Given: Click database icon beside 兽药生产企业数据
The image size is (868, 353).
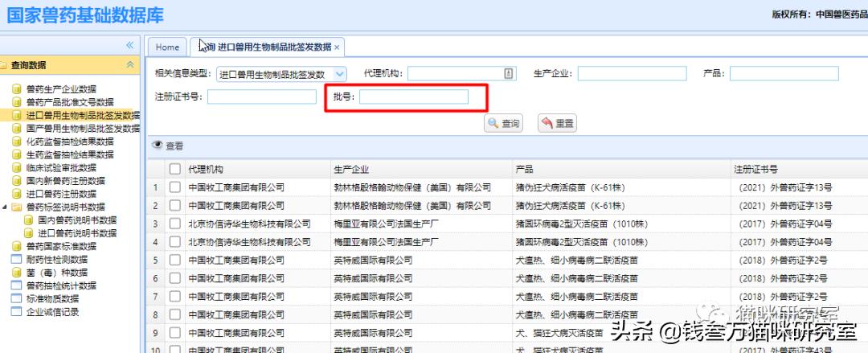Looking at the screenshot, I should 17,88.
